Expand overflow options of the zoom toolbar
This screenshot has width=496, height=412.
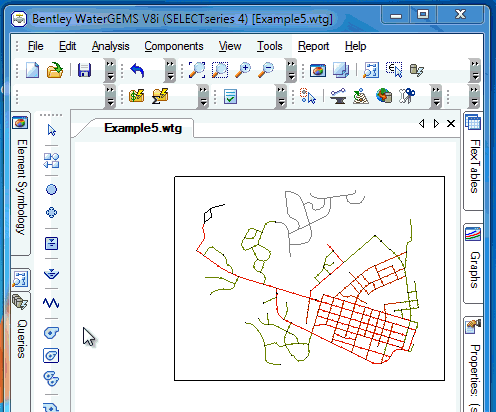(x=291, y=70)
